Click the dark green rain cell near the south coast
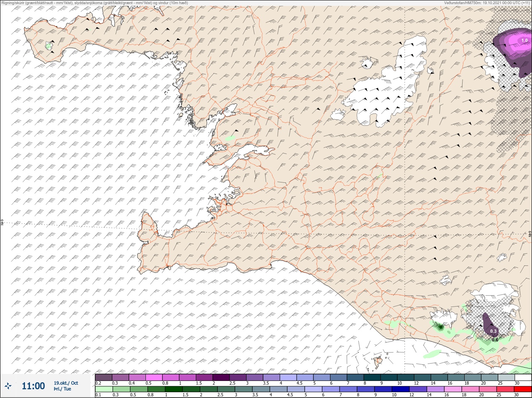 pyautogui.click(x=440, y=327)
